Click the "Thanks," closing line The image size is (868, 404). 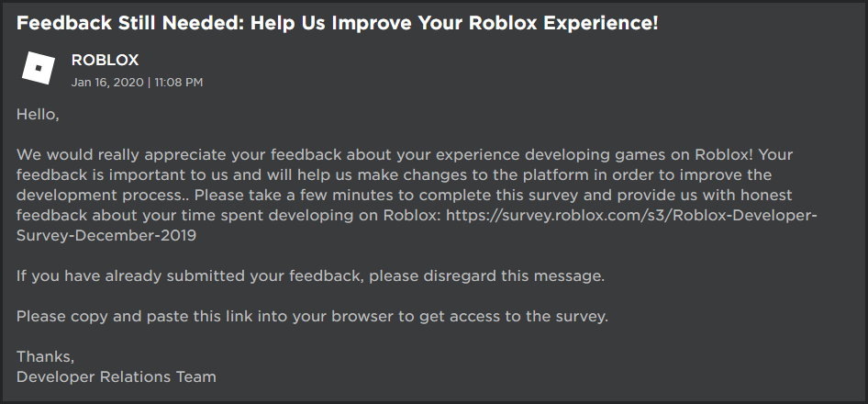tap(45, 356)
